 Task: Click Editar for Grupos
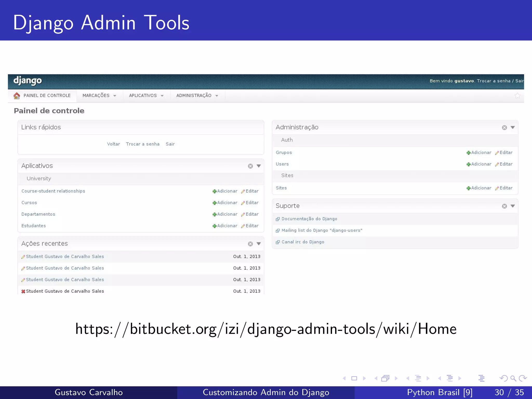(x=504, y=152)
